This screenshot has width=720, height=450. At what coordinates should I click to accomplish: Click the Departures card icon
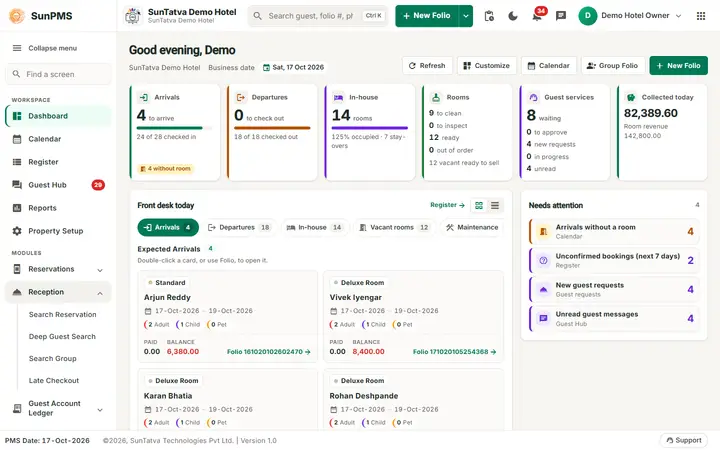[x=241, y=97]
